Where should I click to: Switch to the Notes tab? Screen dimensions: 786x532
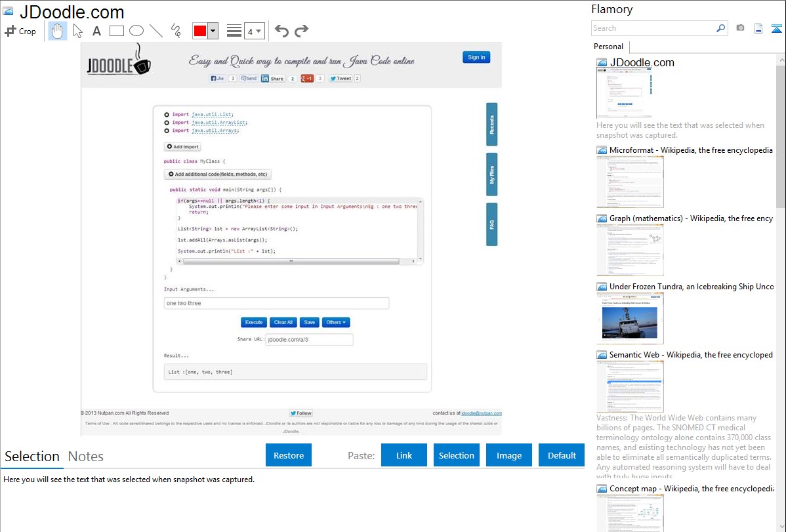point(86,457)
